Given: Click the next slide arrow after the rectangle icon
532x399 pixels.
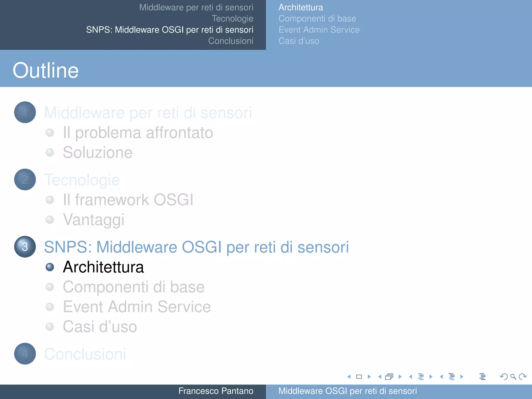Looking at the screenshot, I should 369,376.
